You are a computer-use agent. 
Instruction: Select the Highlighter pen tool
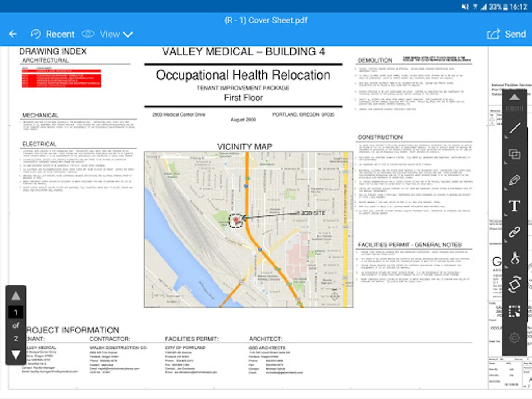[x=514, y=180]
